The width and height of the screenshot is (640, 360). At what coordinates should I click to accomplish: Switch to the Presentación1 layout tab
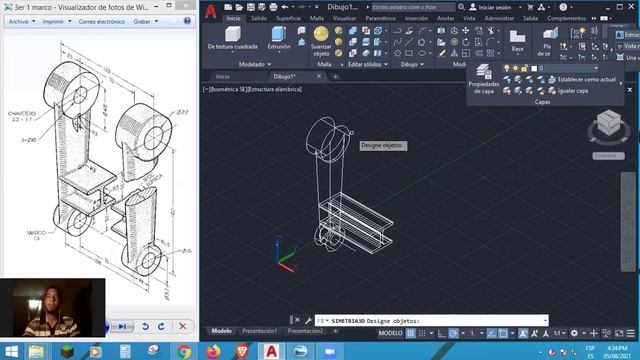point(260,331)
